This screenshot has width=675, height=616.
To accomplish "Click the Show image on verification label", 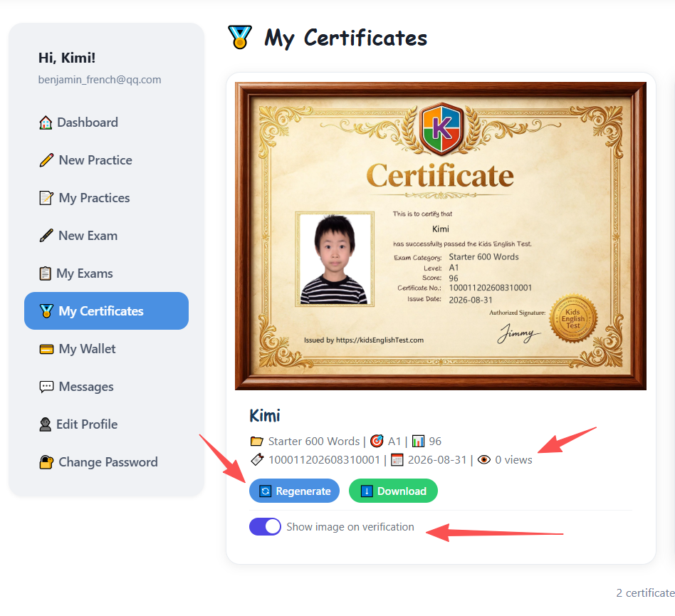I will pos(350,527).
